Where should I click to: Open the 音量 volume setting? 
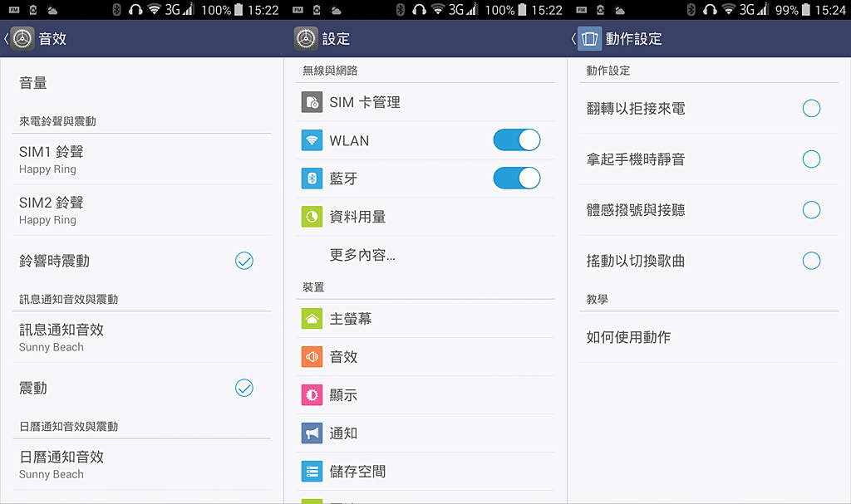pyautogui.click(x=141, y=83)
